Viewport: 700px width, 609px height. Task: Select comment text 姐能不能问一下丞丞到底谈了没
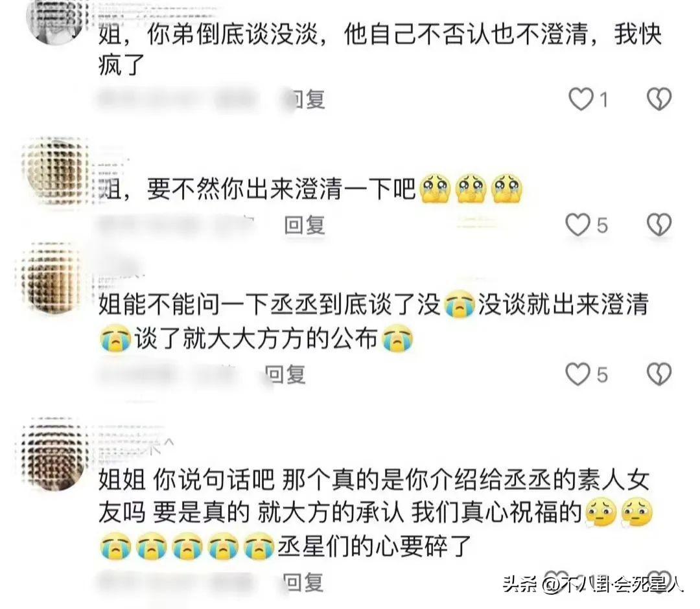270,304
